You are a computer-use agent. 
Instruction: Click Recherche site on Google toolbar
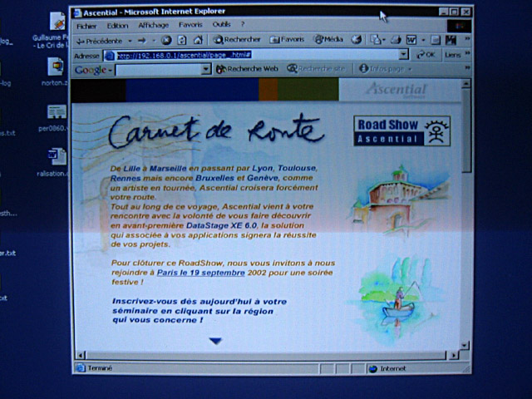pos(316,69)
